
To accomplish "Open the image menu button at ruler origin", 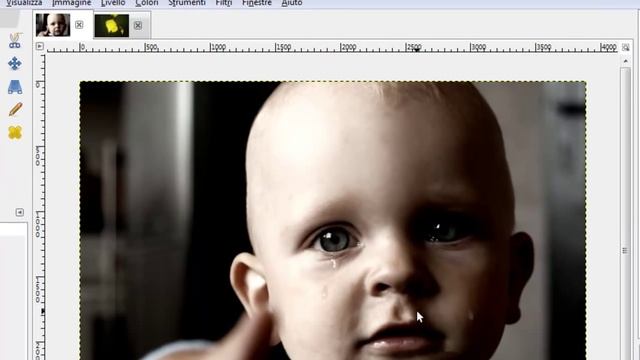I will [40, 46].
